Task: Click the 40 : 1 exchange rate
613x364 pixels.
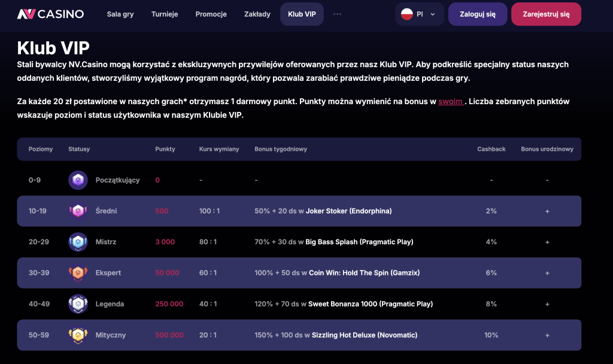Action: point(208,304)
